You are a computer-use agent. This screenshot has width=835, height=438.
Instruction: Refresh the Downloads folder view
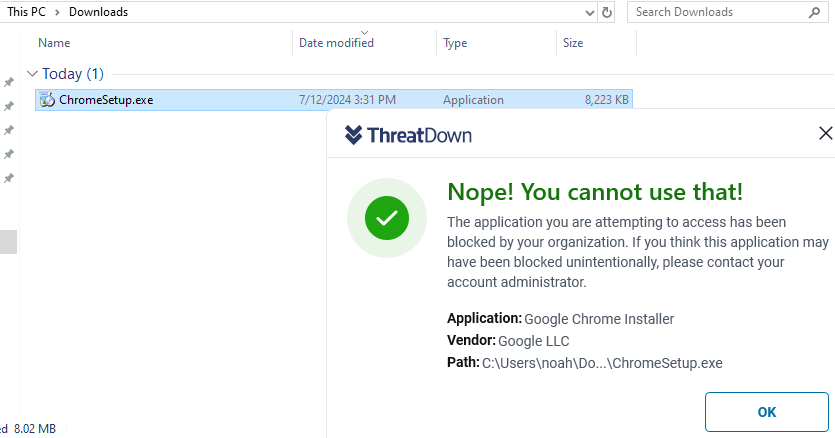[x=607, y=12]
